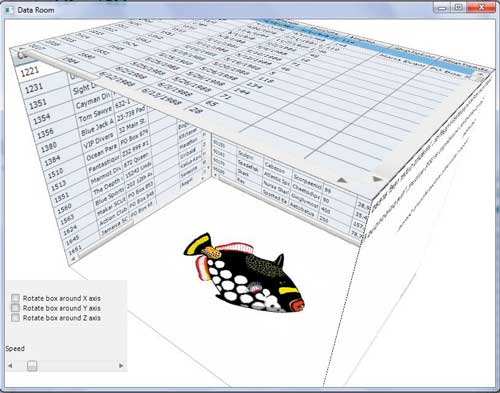Click the Speed slider left arrow
Viewport: 500px width, 393px height.
pos(10,366)
